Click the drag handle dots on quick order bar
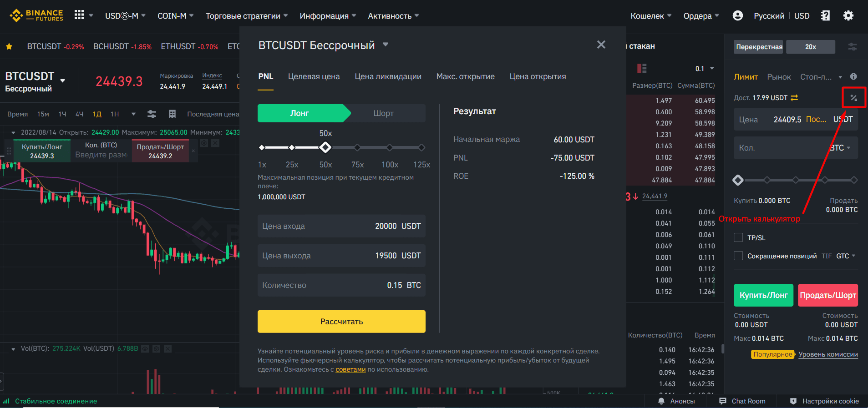Screen dimensions: 868x408 [x=9, y=151]
